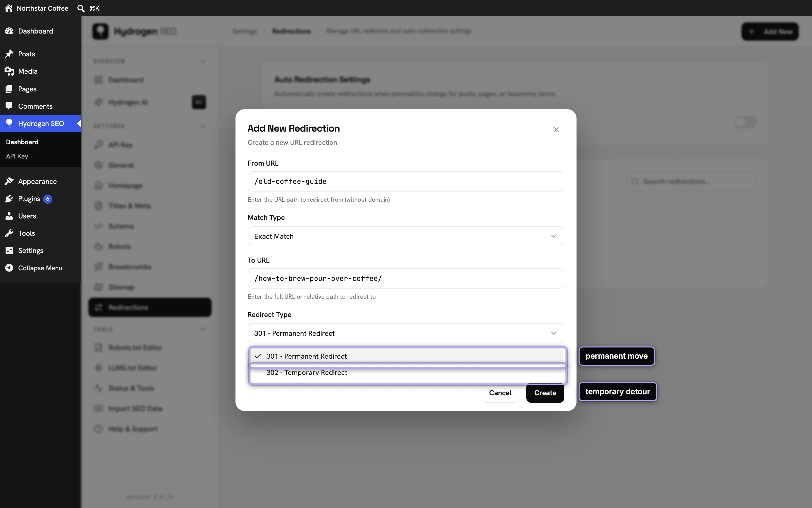Click the Add New button behind dialog

coord(770,31)
